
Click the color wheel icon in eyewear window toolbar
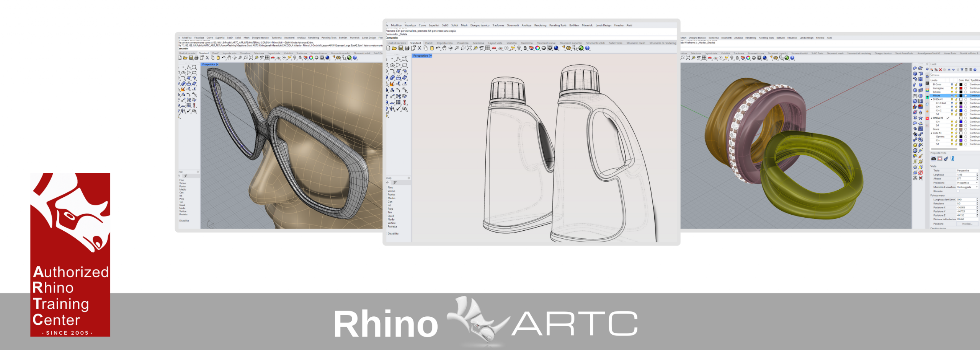tap(311, 58)
